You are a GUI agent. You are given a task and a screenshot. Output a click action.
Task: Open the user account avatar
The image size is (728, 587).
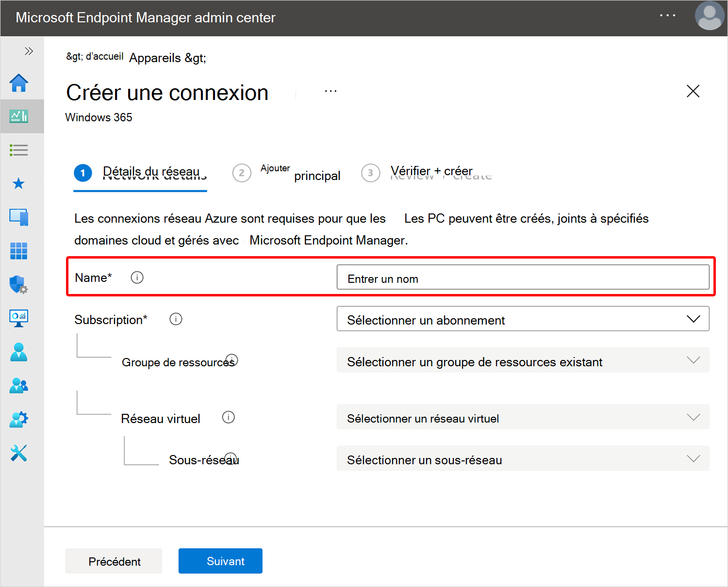pyautogui.click(x=710, y=16)
